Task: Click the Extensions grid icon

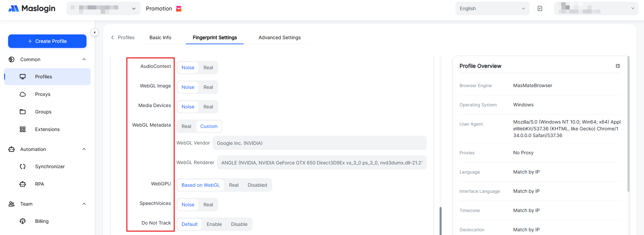Action: click(23, 129)
